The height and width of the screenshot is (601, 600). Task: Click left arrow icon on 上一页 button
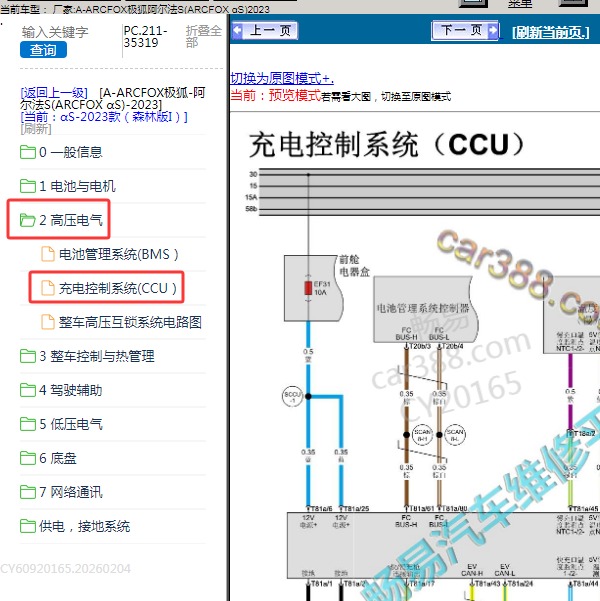[x=238, y=30]
